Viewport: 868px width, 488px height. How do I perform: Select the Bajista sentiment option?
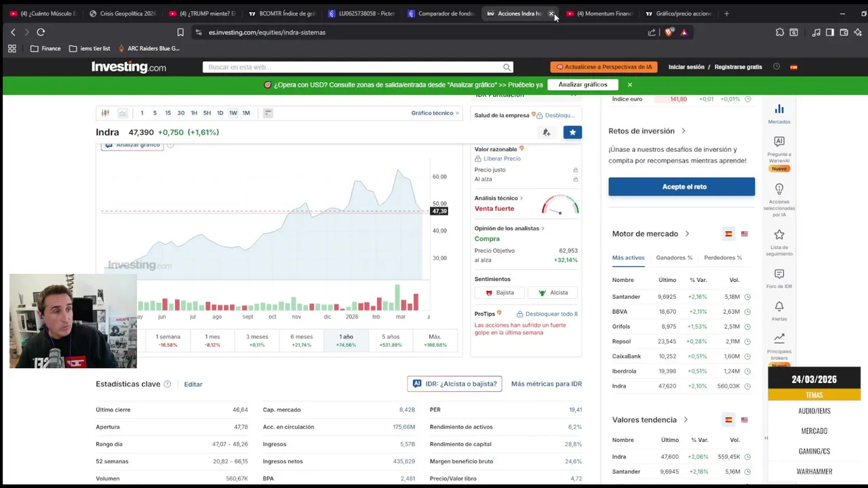(x=500, y=293)
